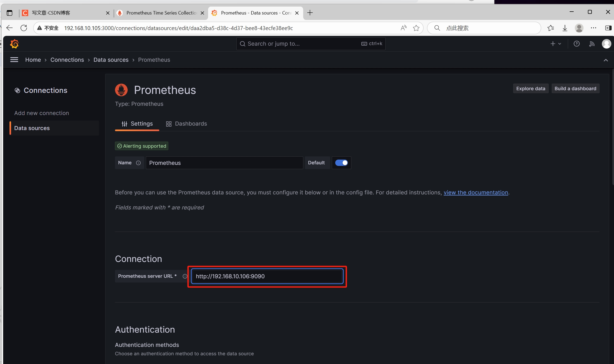Open the news feed RSS icon

click(592, 44)
